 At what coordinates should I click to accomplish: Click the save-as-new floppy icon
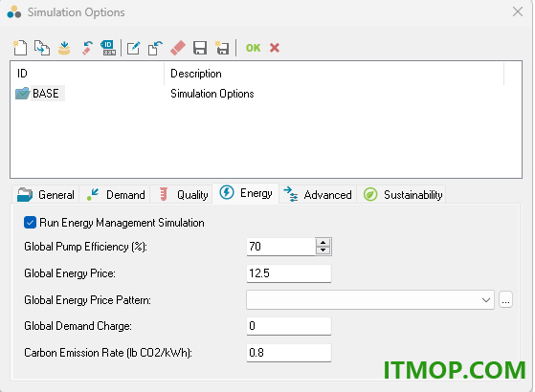pos(222,48)
